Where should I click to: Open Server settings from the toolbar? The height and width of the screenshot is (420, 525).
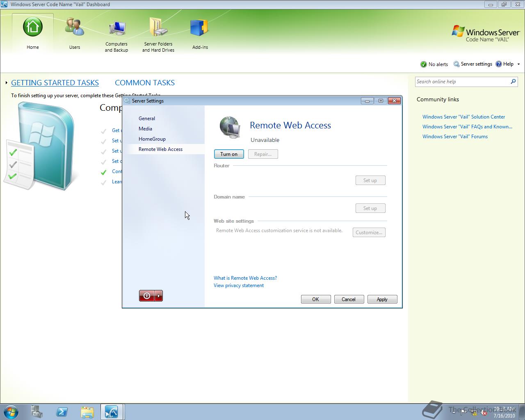pos(472,64)
